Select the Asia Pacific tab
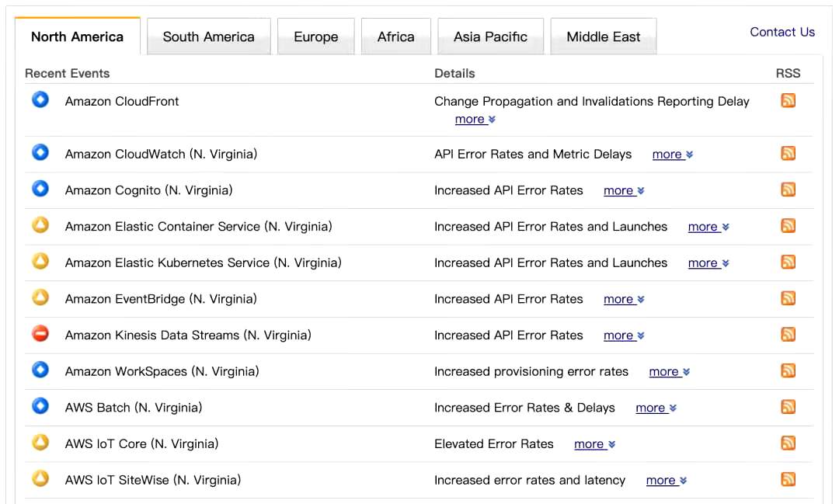This screenshot has height=504, width=839. tap(490, 36)
